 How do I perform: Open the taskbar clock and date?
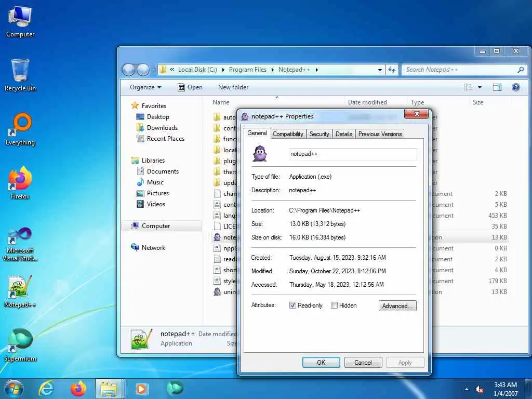pyautogui.click(x=506, y=389)
